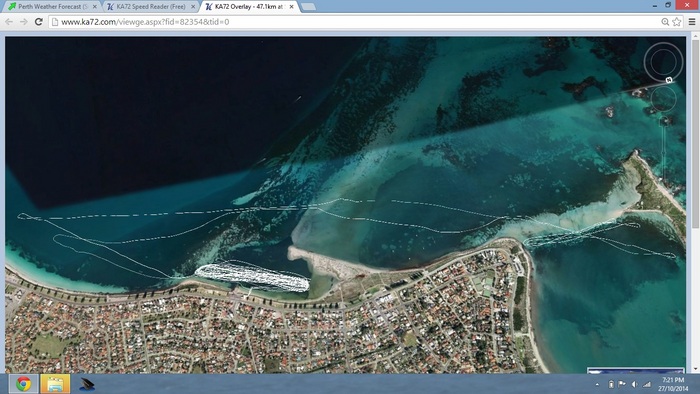This screenshot has width=700, height=394.
Task: Click the pan joystick circle below the compass
Action: pyautogui.click(x=663, y=99)
